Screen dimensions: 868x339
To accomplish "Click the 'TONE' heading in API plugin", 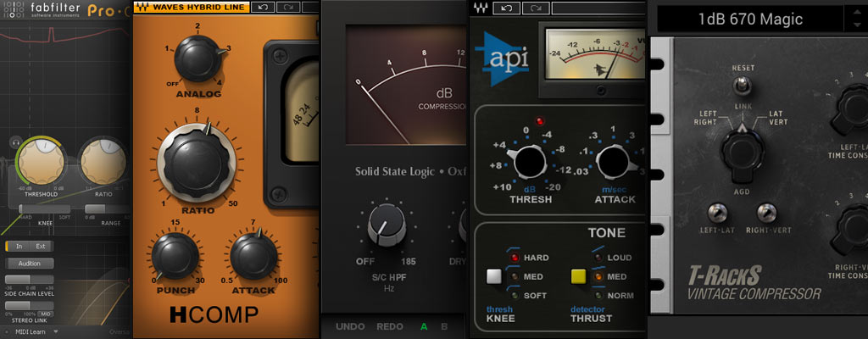I will (607, 233).
